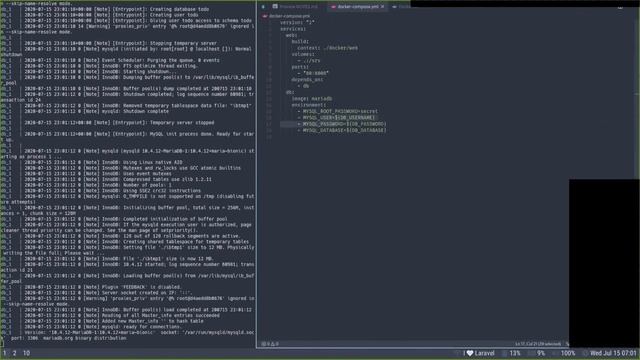
Task: Click the 100% status bar indicator
Action: (x=564, y=353)
